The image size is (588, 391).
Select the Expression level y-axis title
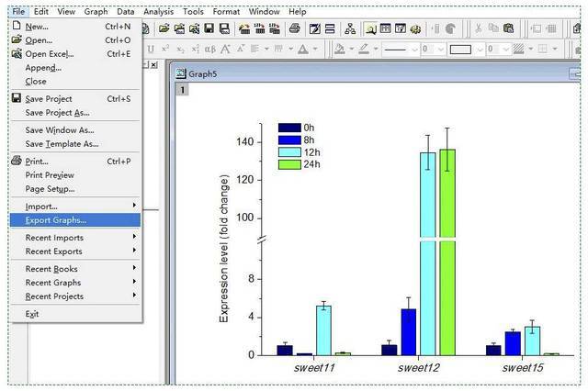pos(224,249)
